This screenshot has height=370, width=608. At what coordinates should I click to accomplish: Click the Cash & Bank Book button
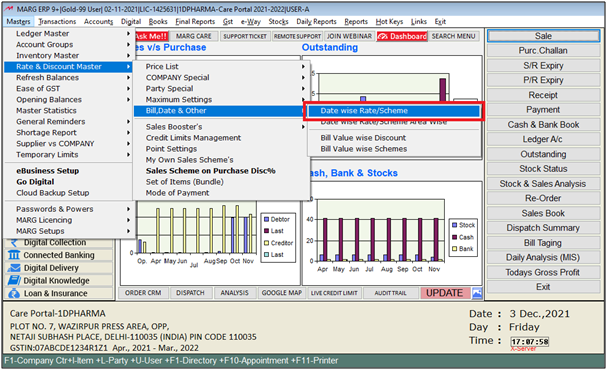coord(543,125)
